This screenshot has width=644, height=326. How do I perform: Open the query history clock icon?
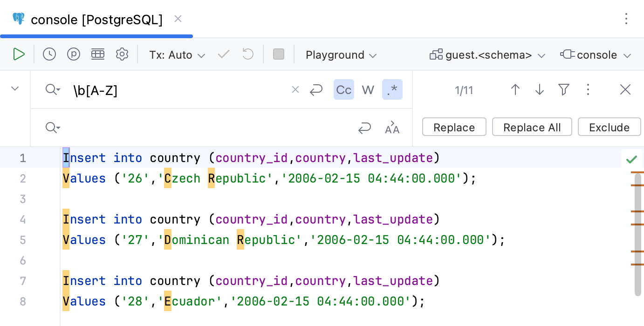click(x=49, y=54)
